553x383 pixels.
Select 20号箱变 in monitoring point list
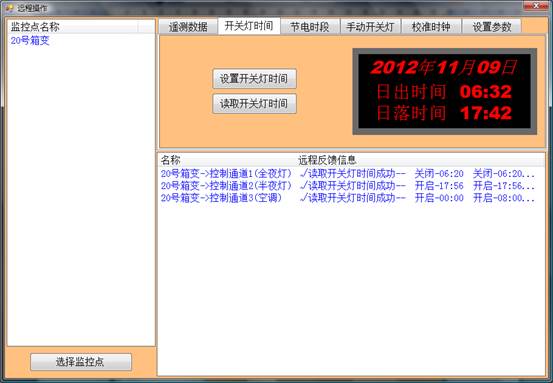[x=30, y=41]
